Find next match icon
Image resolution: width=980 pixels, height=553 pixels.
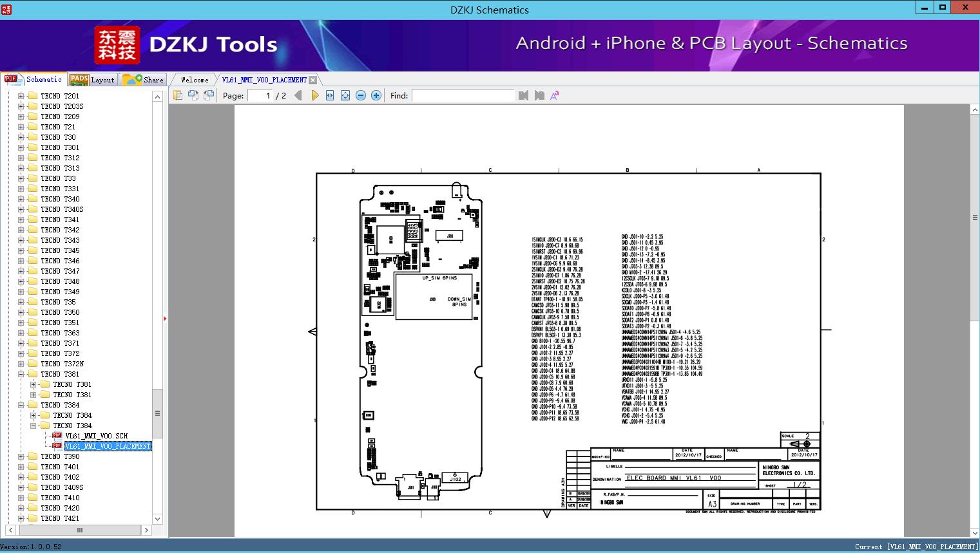coord(539,95)
